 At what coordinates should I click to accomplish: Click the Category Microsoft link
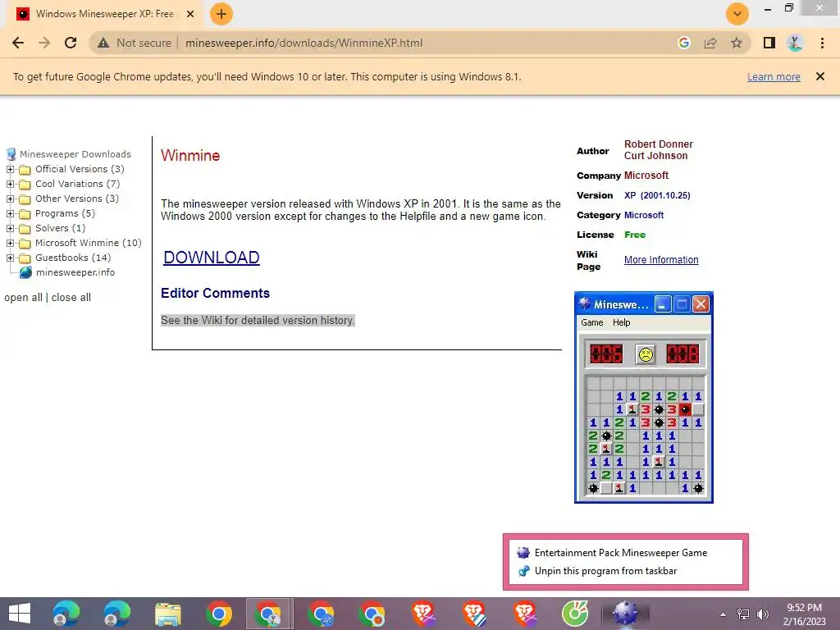point(644,216)
